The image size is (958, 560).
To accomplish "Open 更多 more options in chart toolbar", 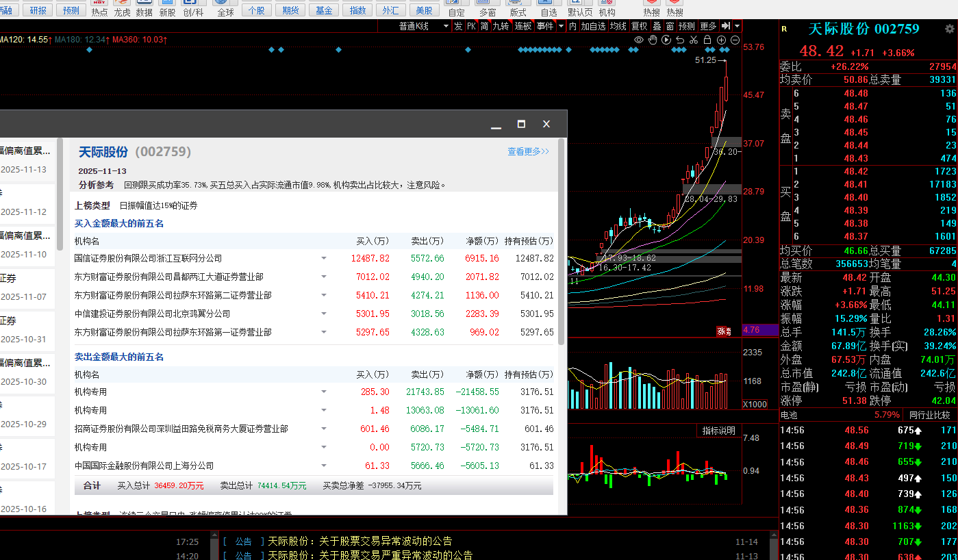I will pyautogui.click(x=708, y=26).
